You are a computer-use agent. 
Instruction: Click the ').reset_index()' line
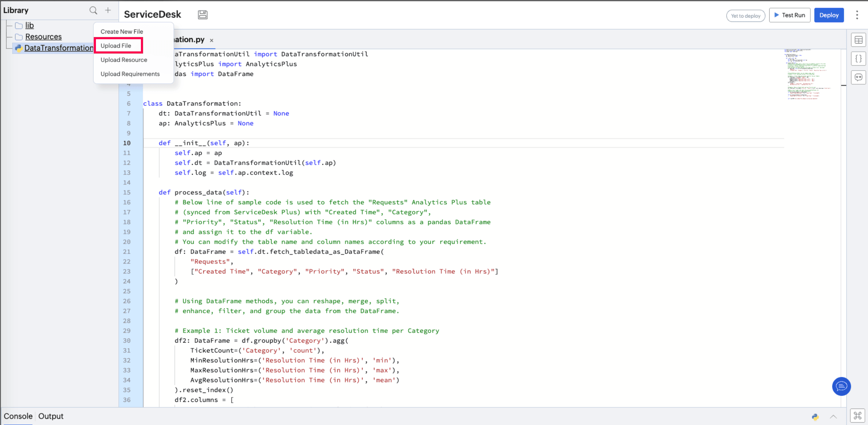point(204,390)
